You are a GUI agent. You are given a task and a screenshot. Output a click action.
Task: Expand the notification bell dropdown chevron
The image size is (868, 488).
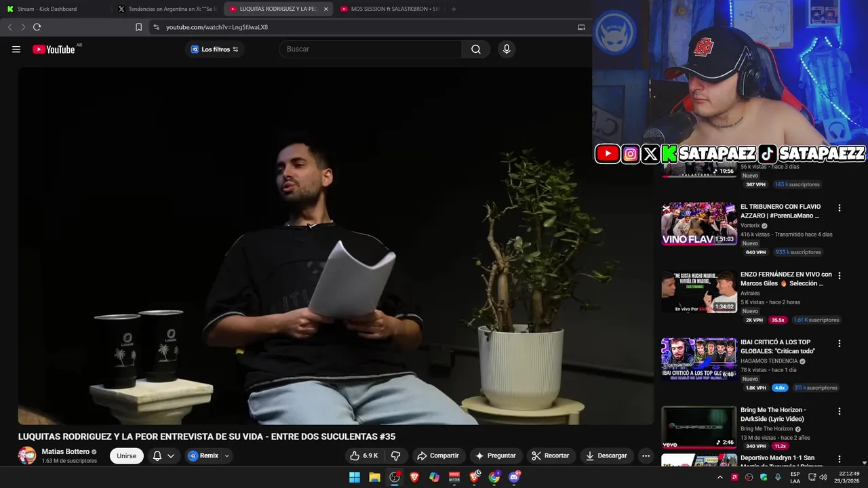coord(171,455)
